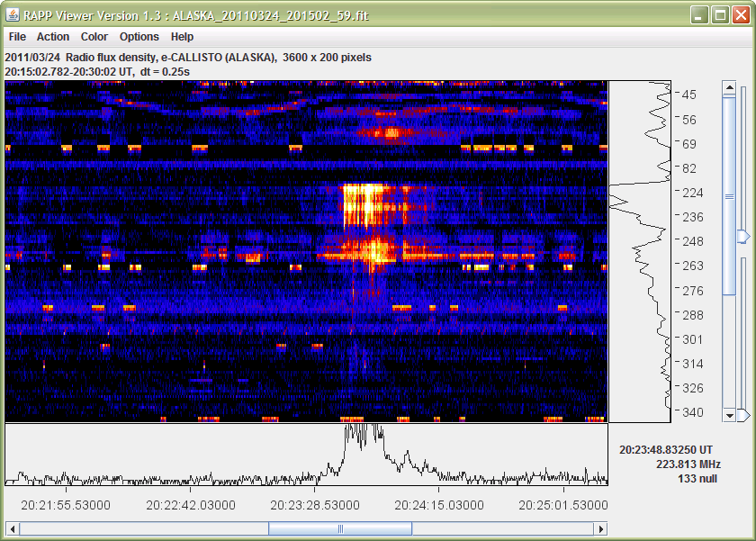The height and width of the screenshot is (541, 756).
Task: Click the 288 frequency axis label
Action: pos(693,315)
